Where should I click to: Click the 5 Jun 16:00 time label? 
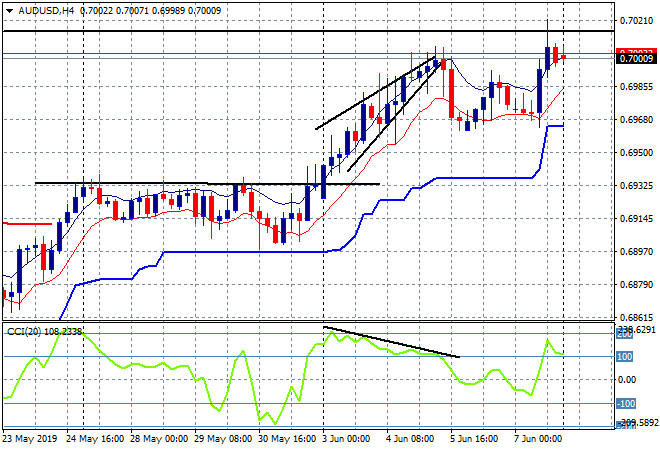coord(474,439)
